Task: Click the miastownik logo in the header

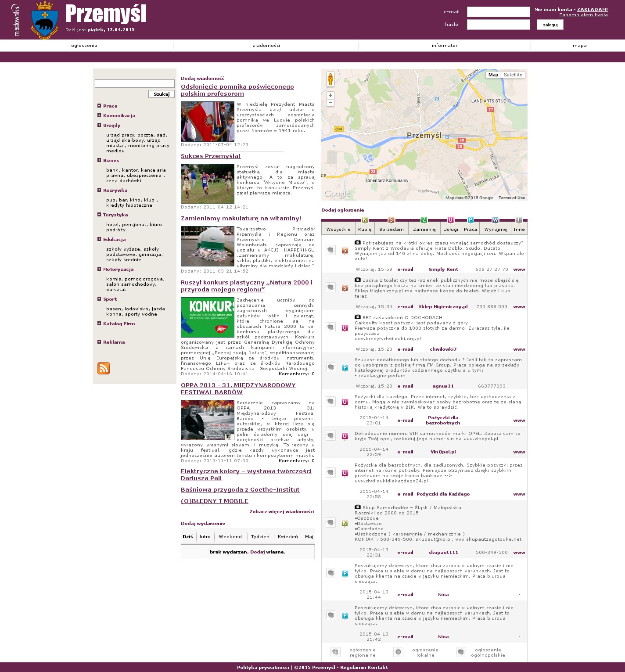Action: tap(16, 20)
